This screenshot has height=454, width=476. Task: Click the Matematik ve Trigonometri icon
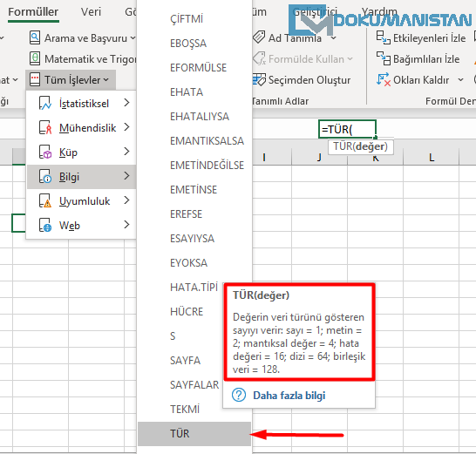(x=35, y=58)
